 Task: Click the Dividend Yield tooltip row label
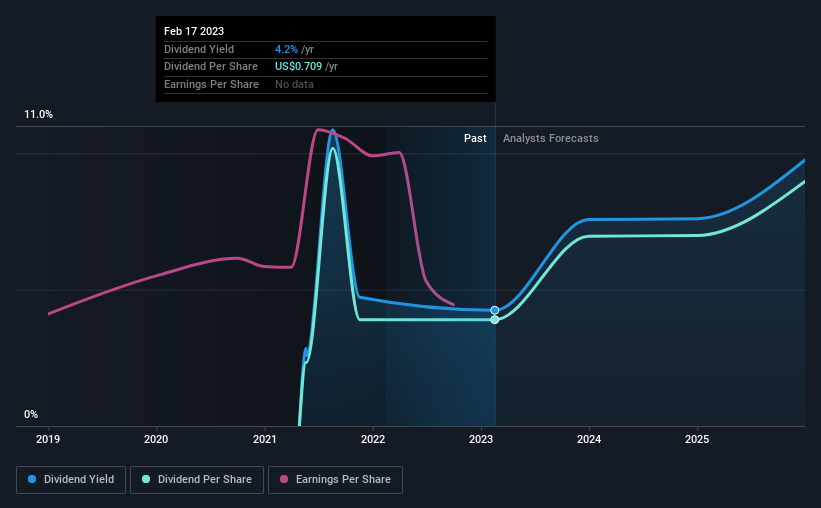tap(199, 49)
